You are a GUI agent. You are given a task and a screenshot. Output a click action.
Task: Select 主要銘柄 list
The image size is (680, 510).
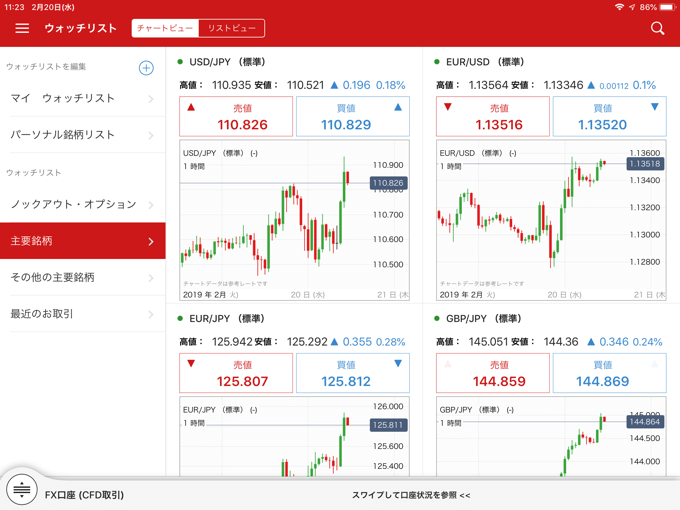[x=83, y=241]
